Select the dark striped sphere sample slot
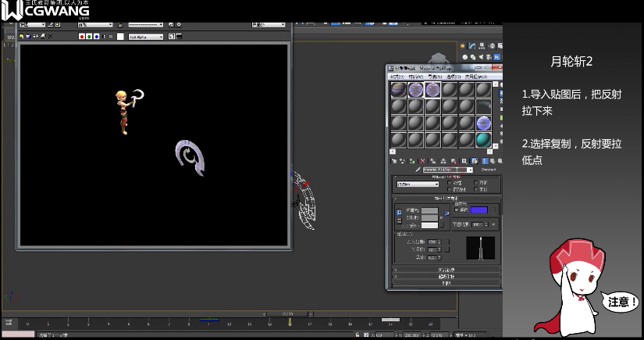Screen dimensions: 644x340 pos(398,90)
